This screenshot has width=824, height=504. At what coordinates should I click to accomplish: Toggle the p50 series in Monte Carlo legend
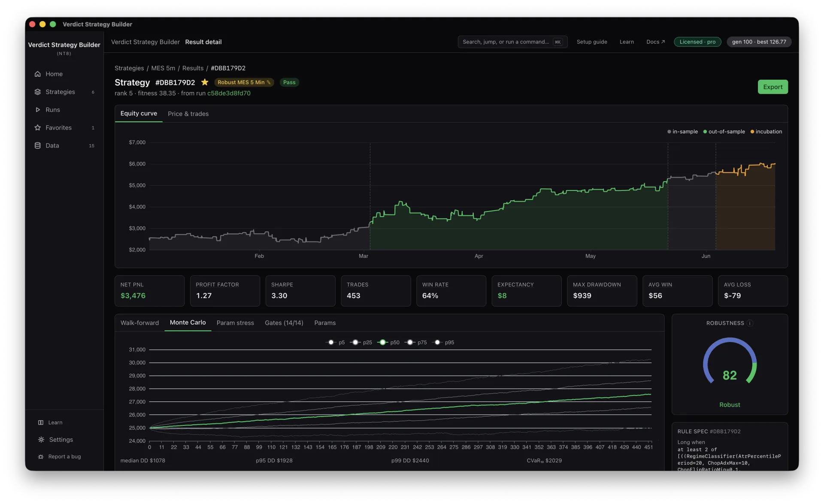pyautogui.click(x=388, y=342)
